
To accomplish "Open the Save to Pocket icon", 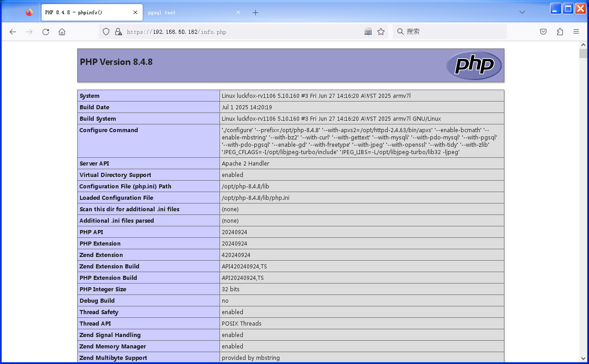I will coord(543,32).
